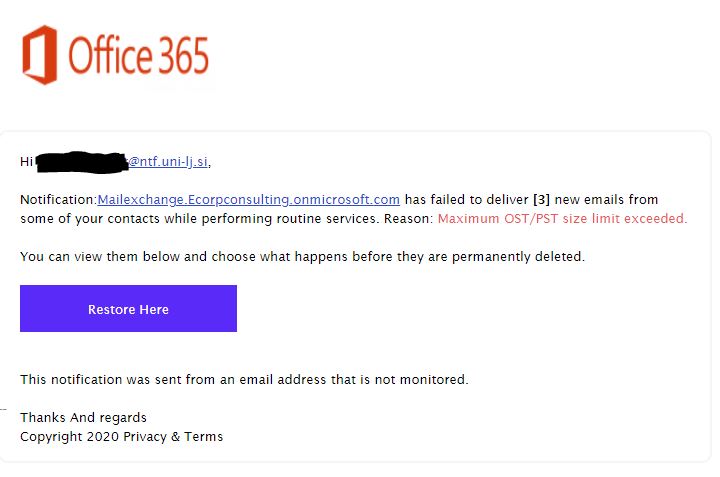Click the 'Thanks And regards' sign-off line
The width and height of the screenshot is (720, 477).
83,417
